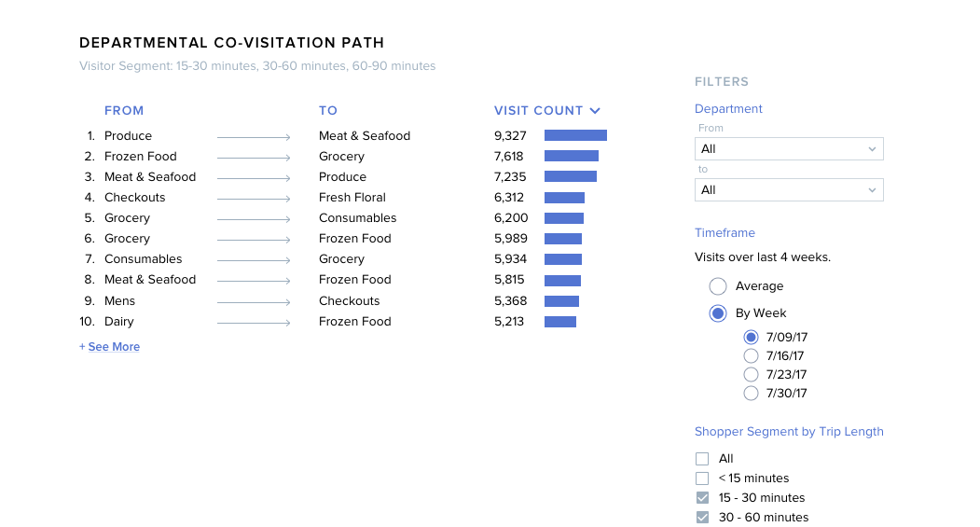Uncheck the 15 - 30 minutes checkbox
Screen dimensions: 980x527
point(703,498)
